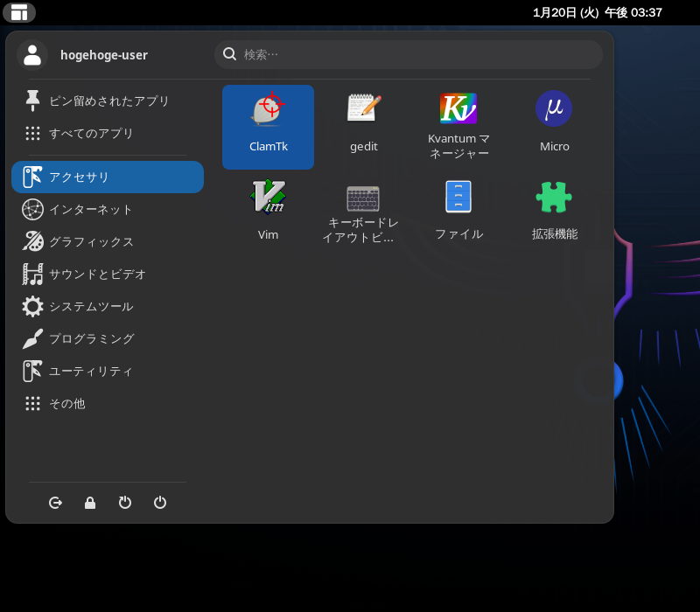The height and width of the screenshot is (612, 700).
Task: Launch the Micro editor
Action: click(554, 127)
